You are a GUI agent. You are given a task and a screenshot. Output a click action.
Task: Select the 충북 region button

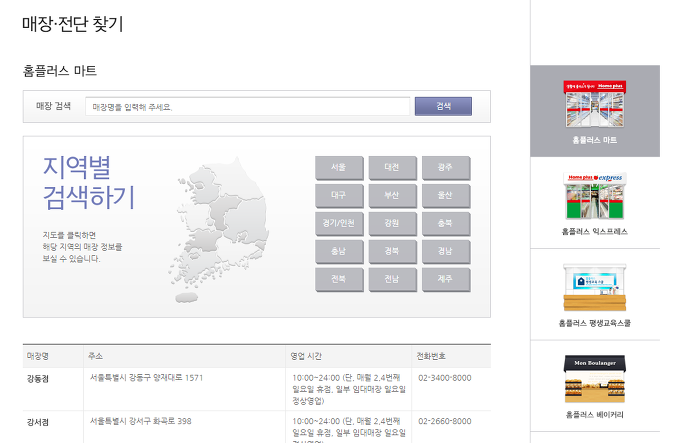[x=446, y=224]
